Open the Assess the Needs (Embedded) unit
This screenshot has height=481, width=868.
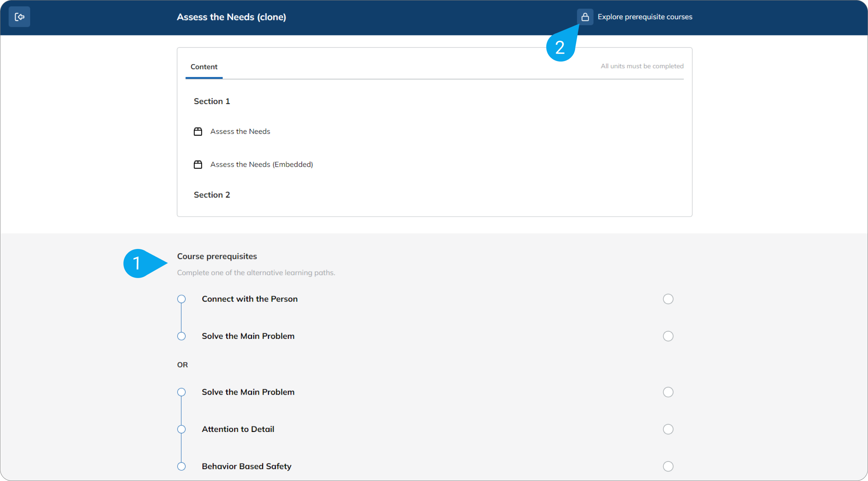[x=261, y=164]
